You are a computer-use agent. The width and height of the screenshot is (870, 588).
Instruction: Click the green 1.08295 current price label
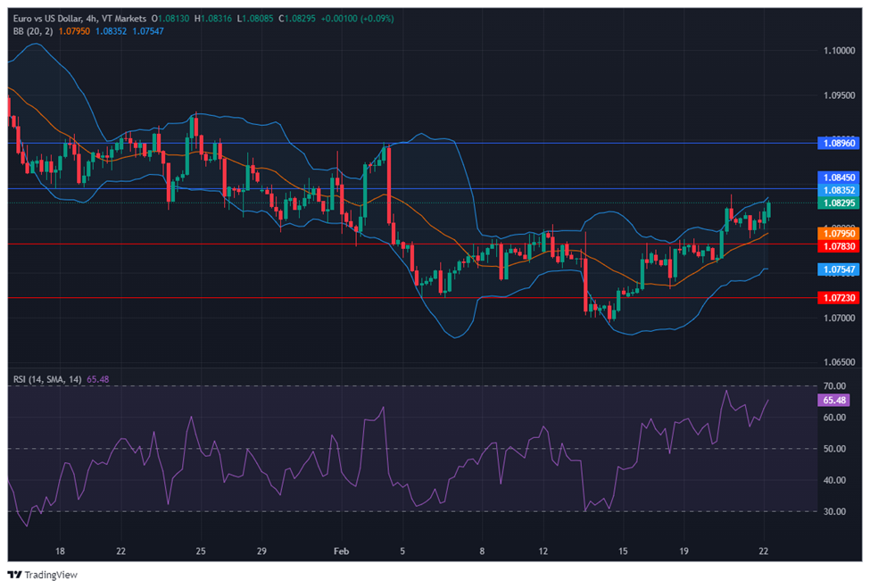838,203
